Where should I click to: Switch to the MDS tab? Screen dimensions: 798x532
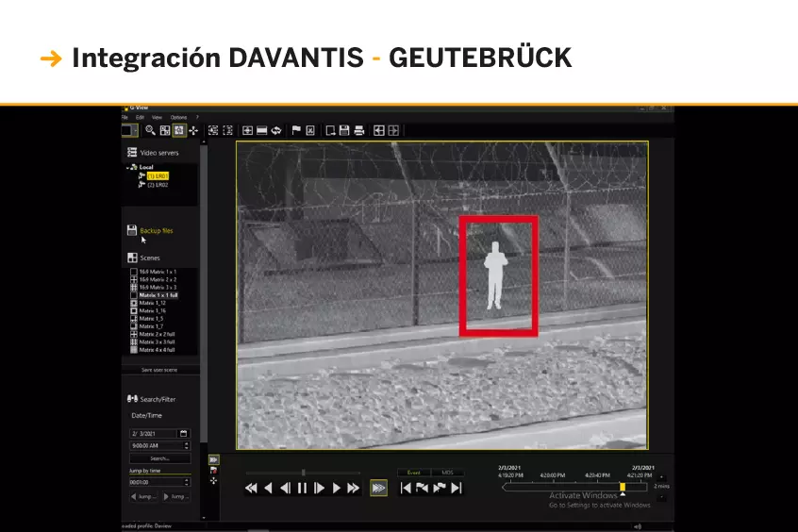coord(447,472)
